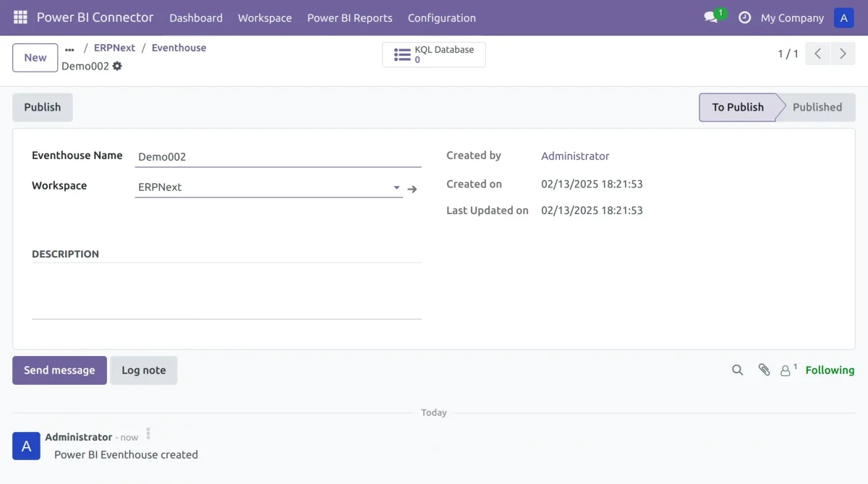Search messages with the magnifier icon

[x=737, y=370]
